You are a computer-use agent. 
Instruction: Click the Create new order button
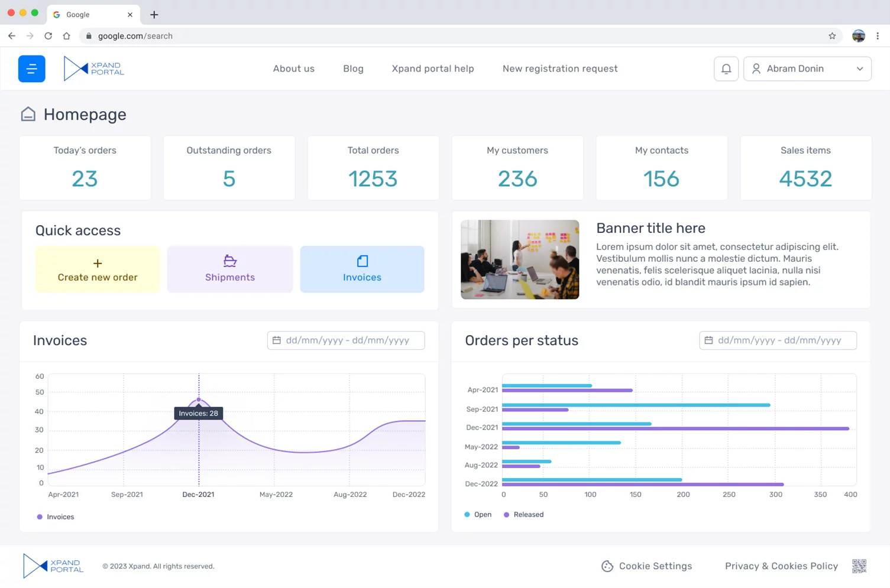tap(98, 269)
